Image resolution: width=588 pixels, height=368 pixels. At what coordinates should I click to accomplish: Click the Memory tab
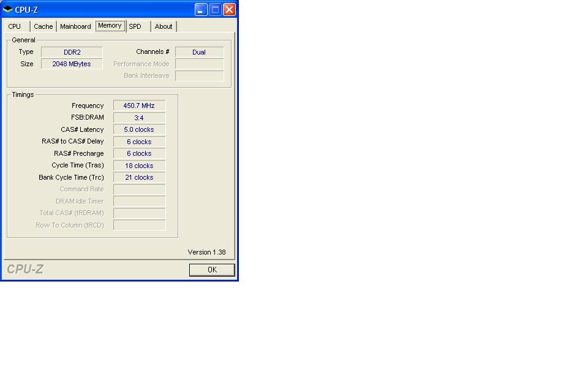[110, 26]
